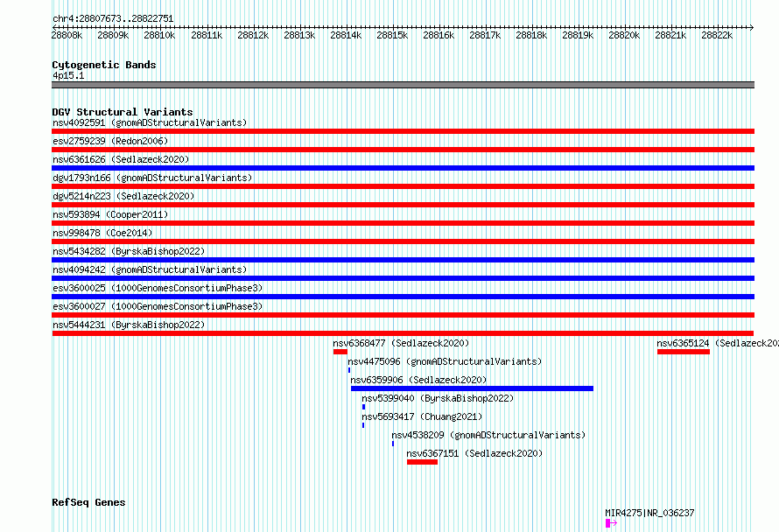Click esv3600027 1000GenomesConsortiumPhase3 label
The height and width of the screenshot is (532, 779).
click(158, 306)
